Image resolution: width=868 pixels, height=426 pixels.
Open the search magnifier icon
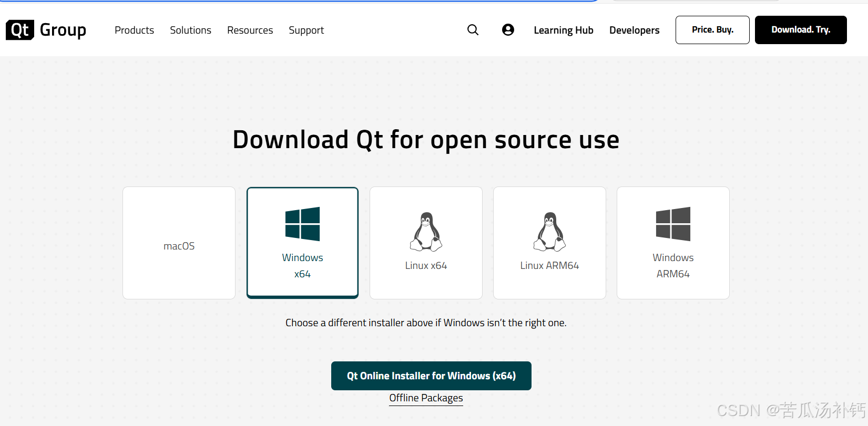point(473,30)
